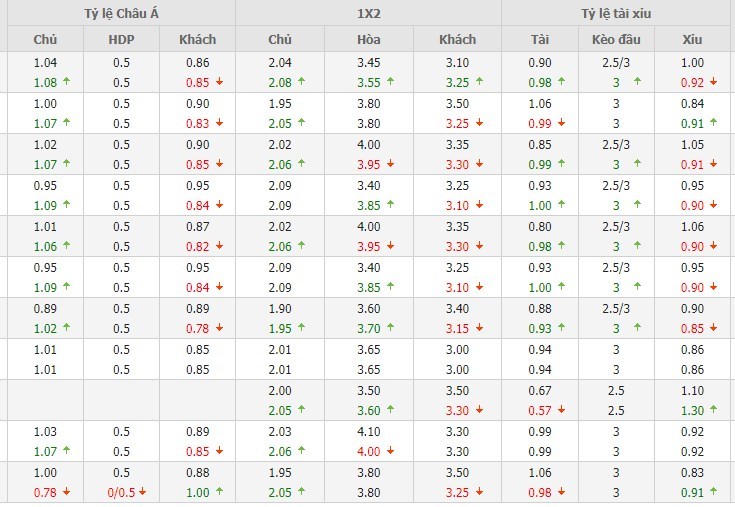Image resolution: width=735 pixels, height=507 pixels.
Task: Click the Hòa column header
Action: [369, 39]
